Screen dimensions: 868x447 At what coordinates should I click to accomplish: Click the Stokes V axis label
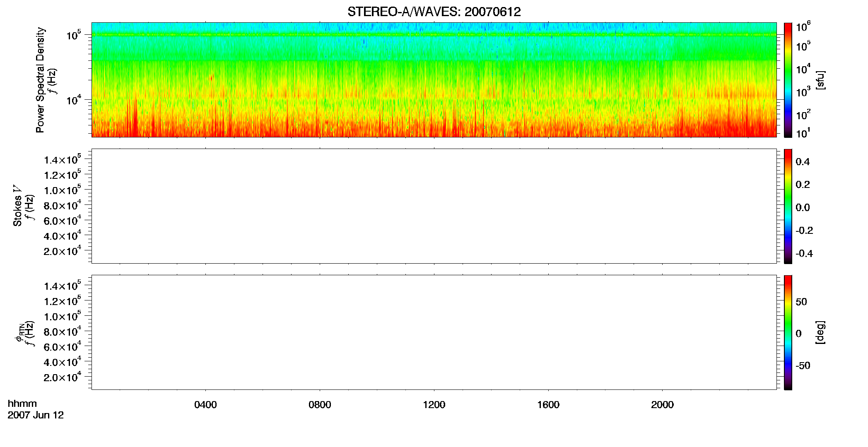point(17,206)
